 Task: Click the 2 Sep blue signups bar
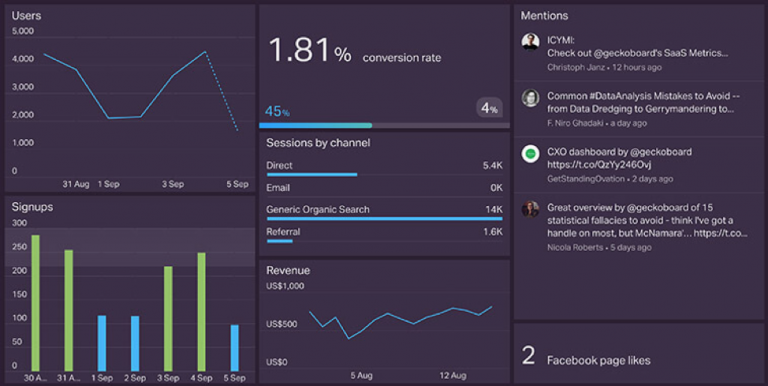[x=135, y=343]
